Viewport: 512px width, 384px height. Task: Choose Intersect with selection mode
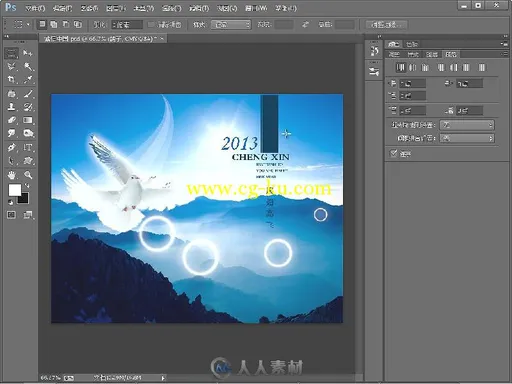click(x=78, y=24)
